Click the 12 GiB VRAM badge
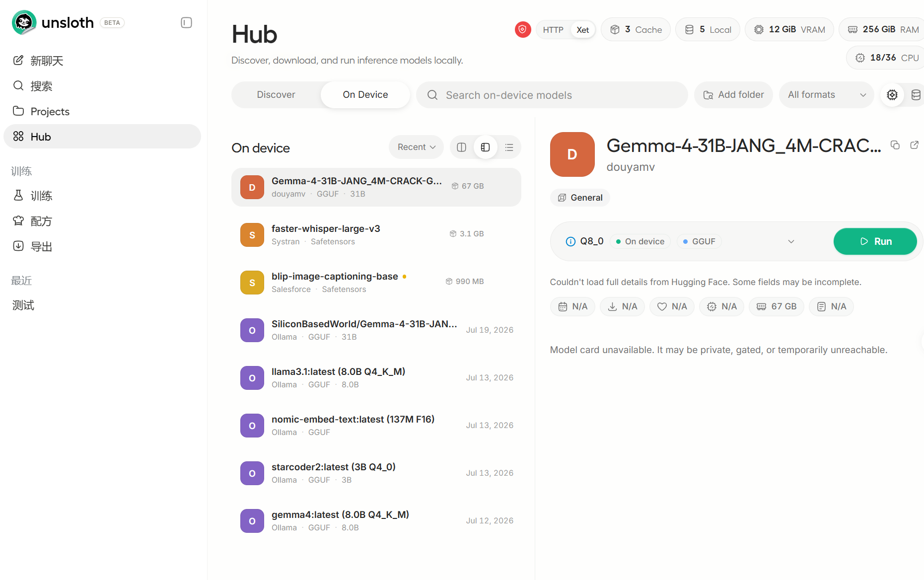Screen dimensions: 924x580 coord(789,30)
